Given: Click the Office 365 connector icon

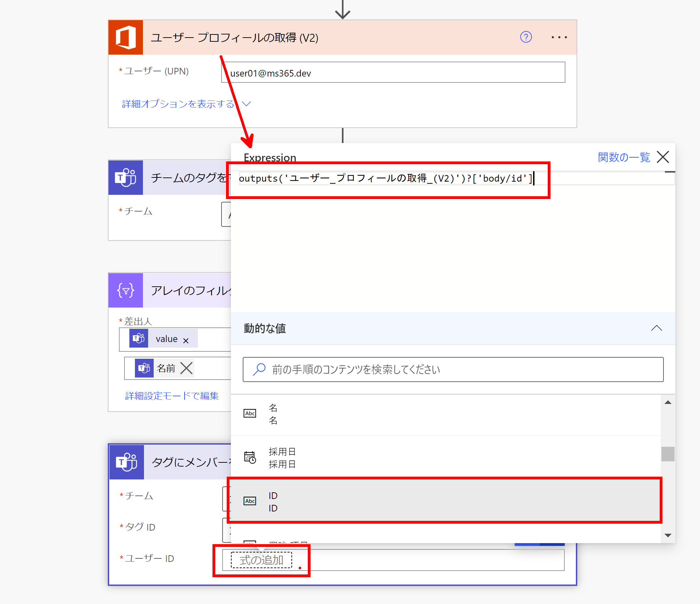Looking at the screenshot, I should pos(126,37).
